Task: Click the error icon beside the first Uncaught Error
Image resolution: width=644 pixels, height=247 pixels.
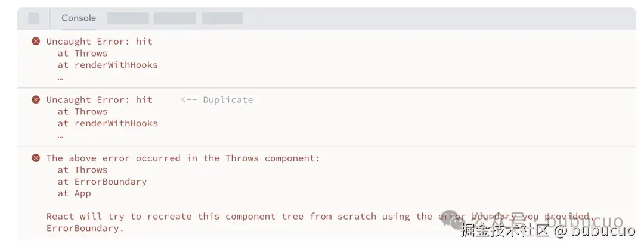Action: (36, 42)
